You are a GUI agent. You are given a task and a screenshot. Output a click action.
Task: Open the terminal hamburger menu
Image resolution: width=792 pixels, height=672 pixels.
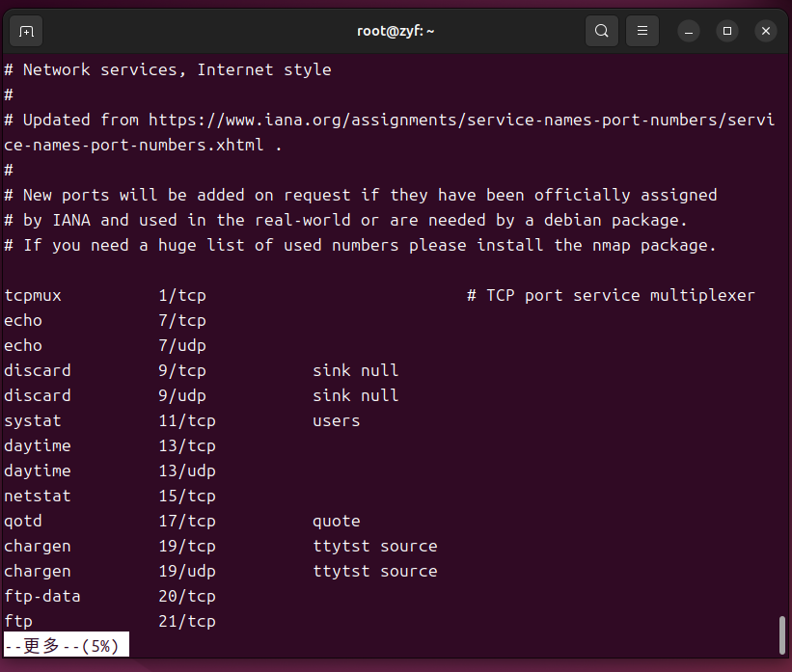[x=642, y=31]
